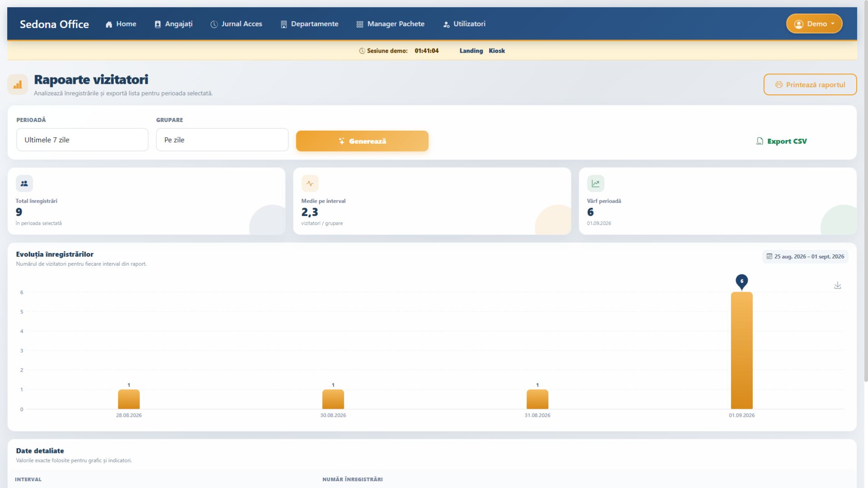Click the pulse icon above Medie pe interval
The image size is (868, 488).
[x=310, y=184]
